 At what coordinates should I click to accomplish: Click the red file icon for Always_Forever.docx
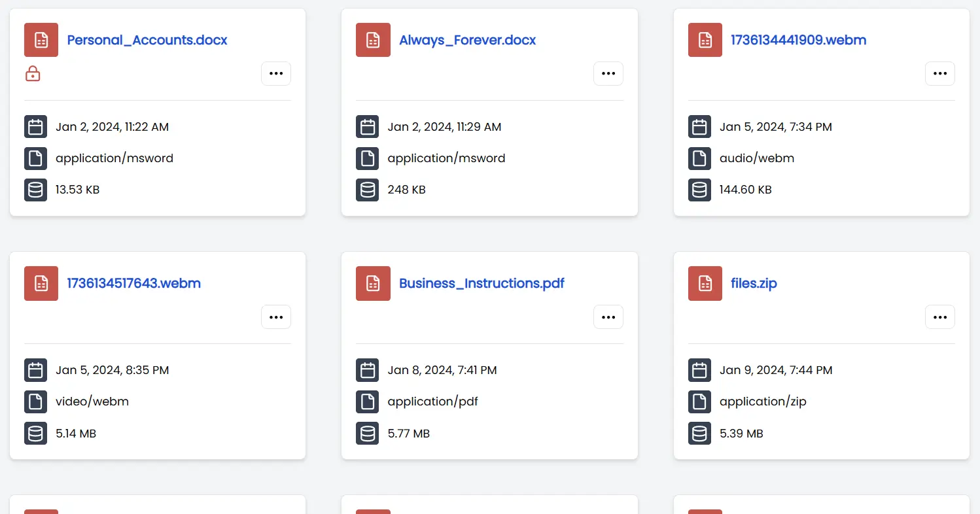373,40
